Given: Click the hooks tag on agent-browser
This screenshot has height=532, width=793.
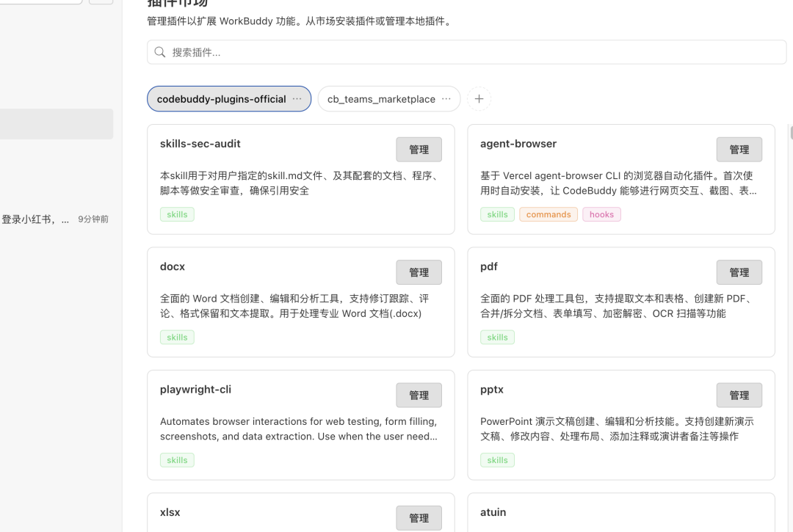Looking at the screenshot, I should coord(601,214).
